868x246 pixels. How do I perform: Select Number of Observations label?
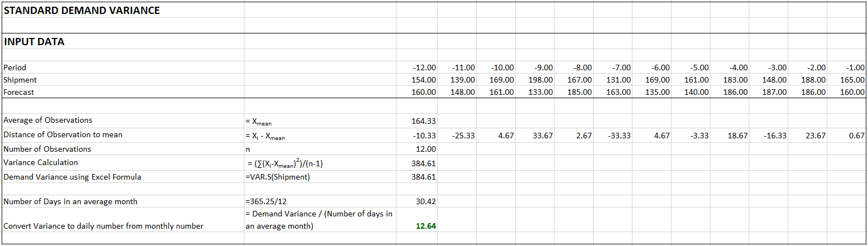click(47, 149)
